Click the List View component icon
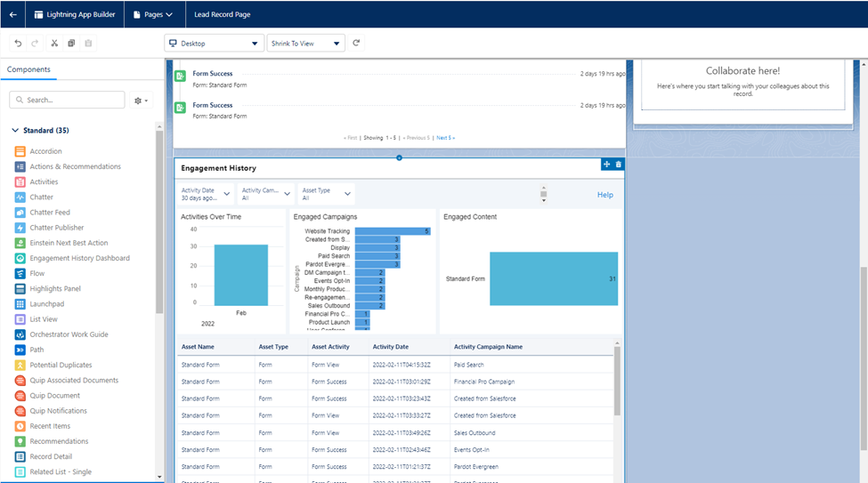 (20, 319)
